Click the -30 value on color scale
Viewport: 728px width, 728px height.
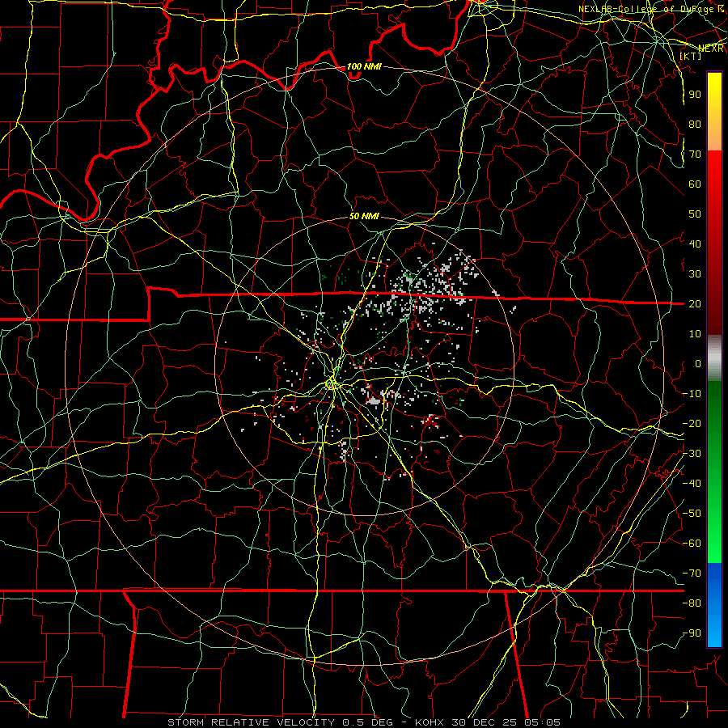click(x=692, y=454)
